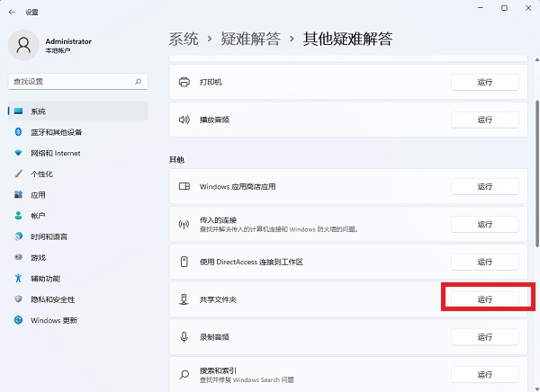Click the Administrator account avatar
The width and height of the screenshot is (540, 392).
[24, 46]
